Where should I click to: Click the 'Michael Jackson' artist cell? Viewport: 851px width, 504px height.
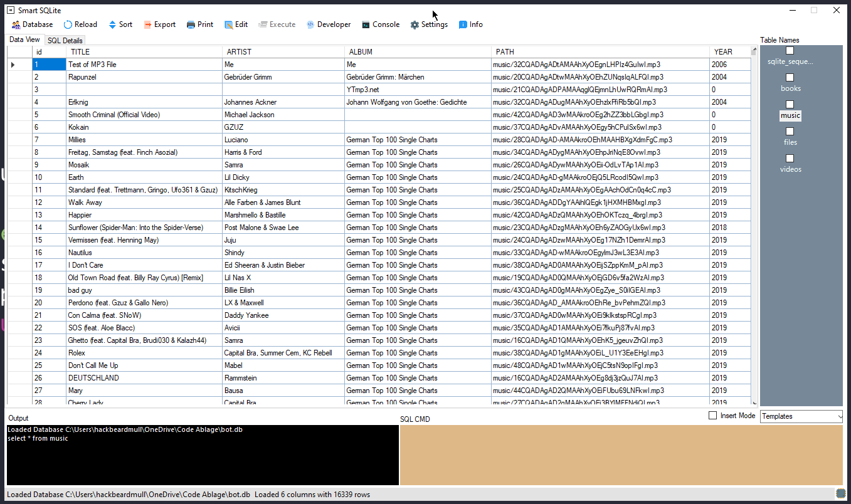tap(283, 115)
